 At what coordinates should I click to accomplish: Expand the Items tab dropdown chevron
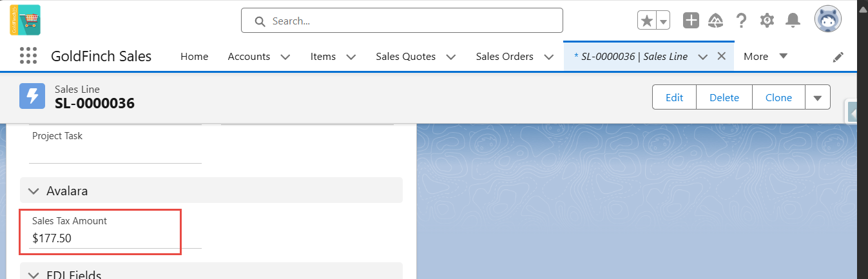(351, 57)
